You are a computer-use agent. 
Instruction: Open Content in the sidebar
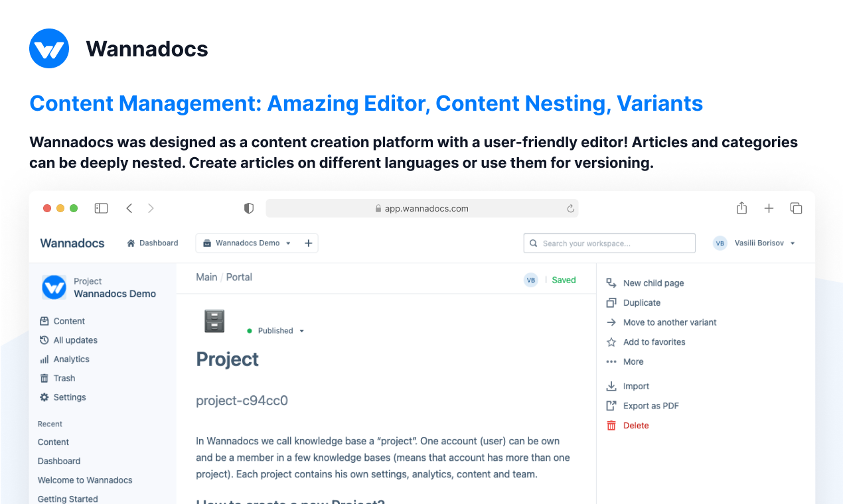click(x=62, y=321)
